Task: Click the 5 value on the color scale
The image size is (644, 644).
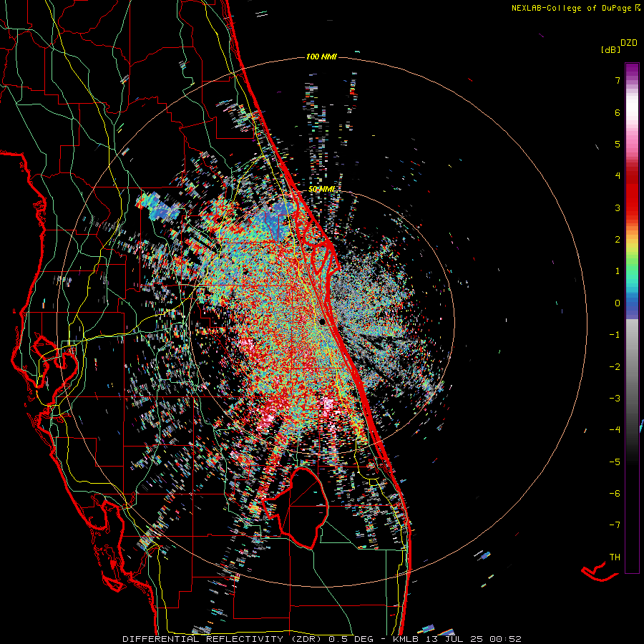Action: click(618, 144)
